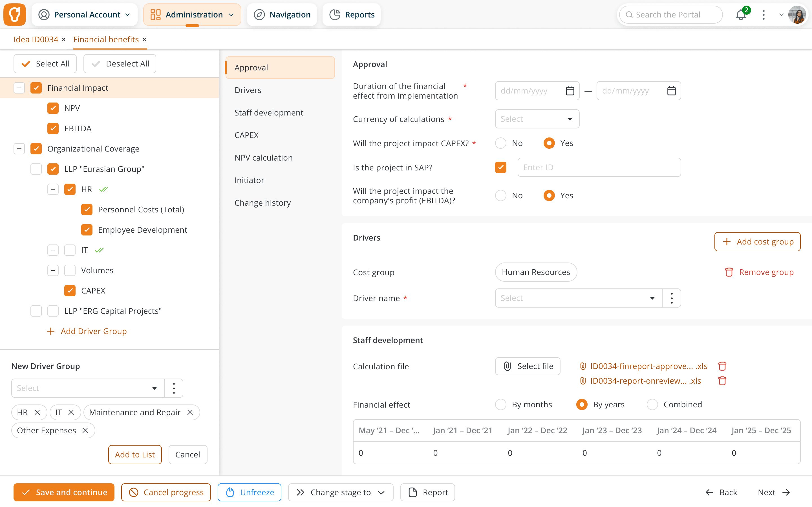Check the IT tree checkbox
Viewport: 812px width, 507px height.
click(x=70, y=250)
